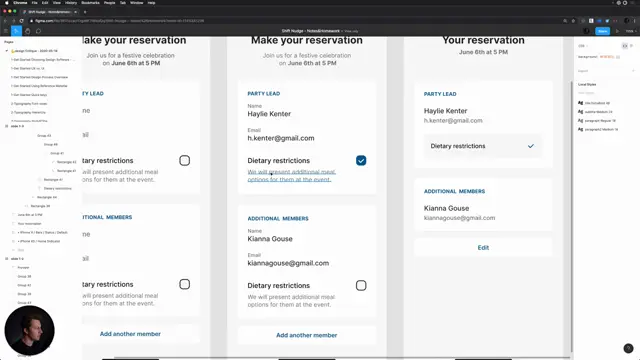Screen dimensions: 640x360
Task: Select the Your reservation layer
Action: [29, 224]
